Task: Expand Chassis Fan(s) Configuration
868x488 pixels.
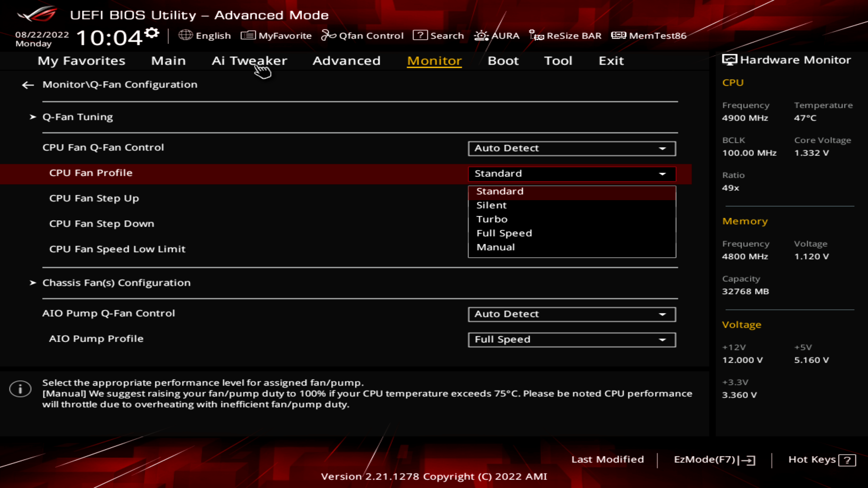Action: pos(116,282)
